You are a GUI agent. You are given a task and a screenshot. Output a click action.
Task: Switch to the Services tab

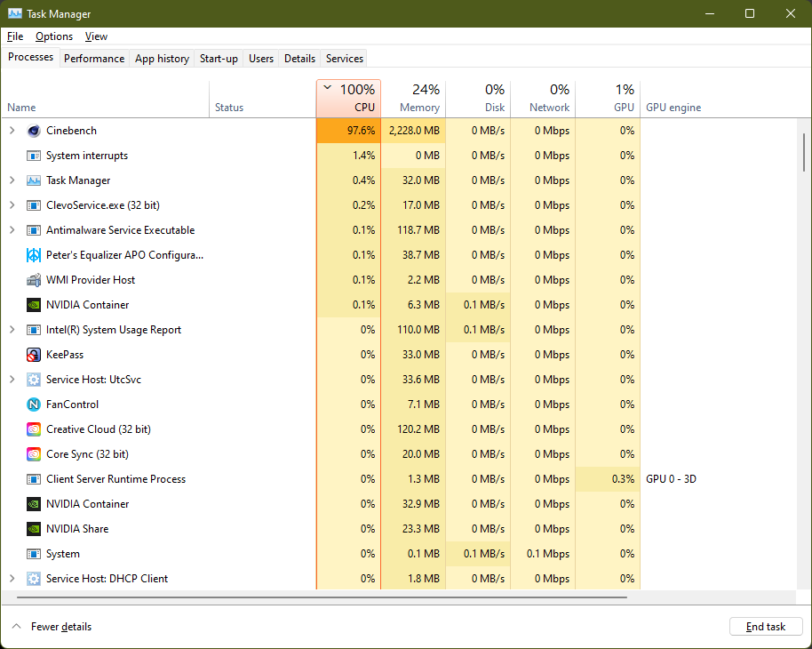(345, 59)
